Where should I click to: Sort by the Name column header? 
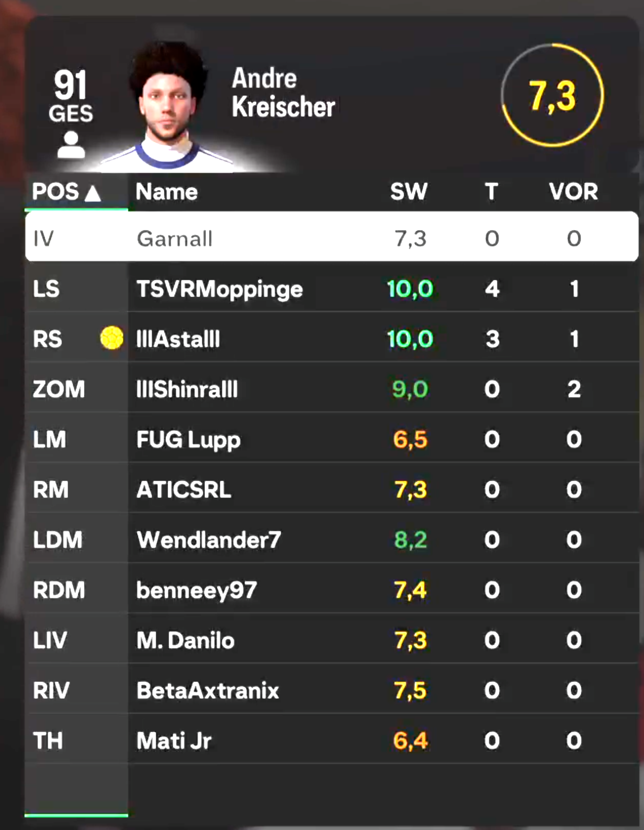pos(167,192)
